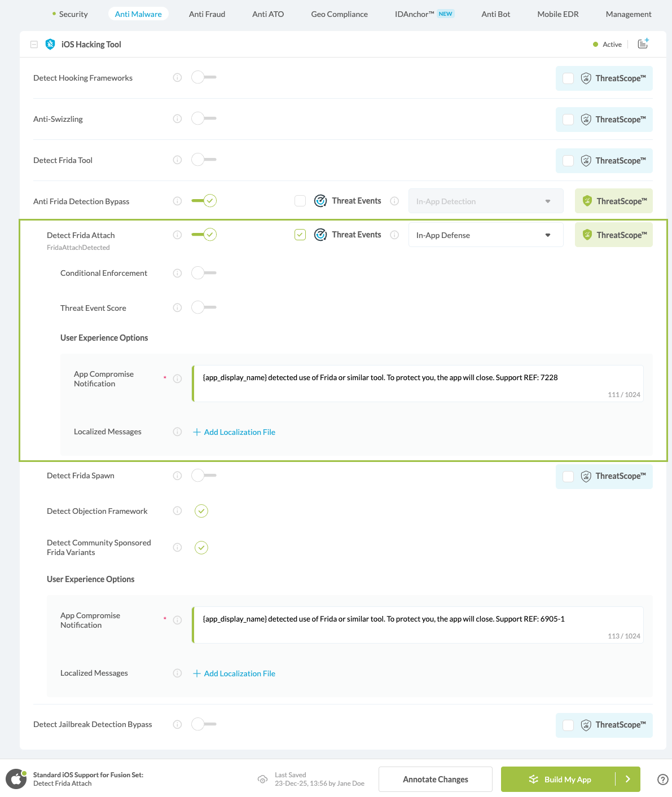The height and width of the screenshot is (797, 672).
Task: Click the annotation note icon next to Active status
Action: click(643, 43)
